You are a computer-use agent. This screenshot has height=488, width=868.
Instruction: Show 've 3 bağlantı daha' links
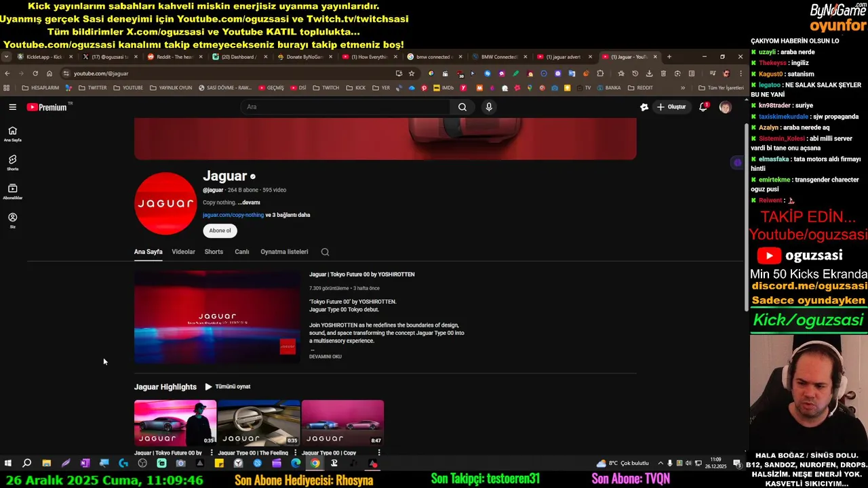pyautogui.click(x=288, y=215)
